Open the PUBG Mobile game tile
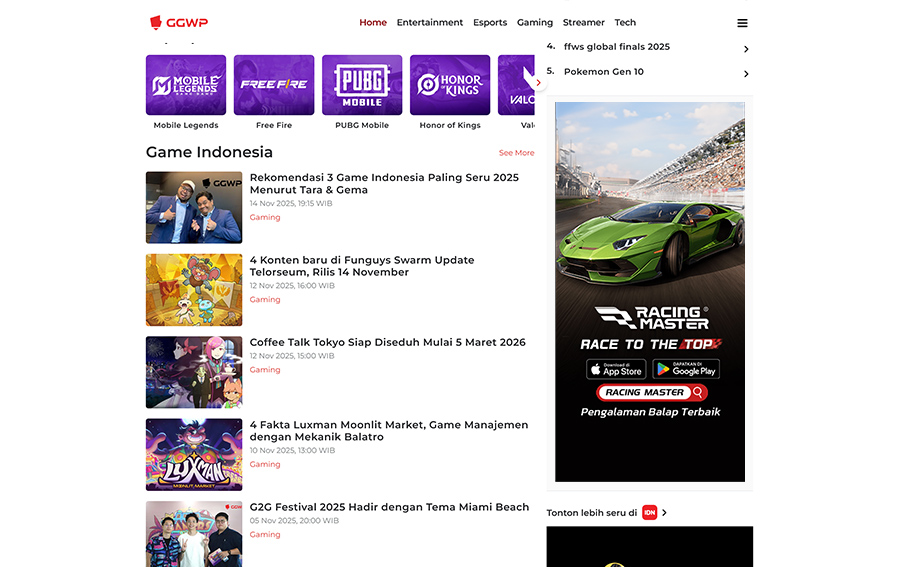The image size is (900, 567). pos(362,85)
